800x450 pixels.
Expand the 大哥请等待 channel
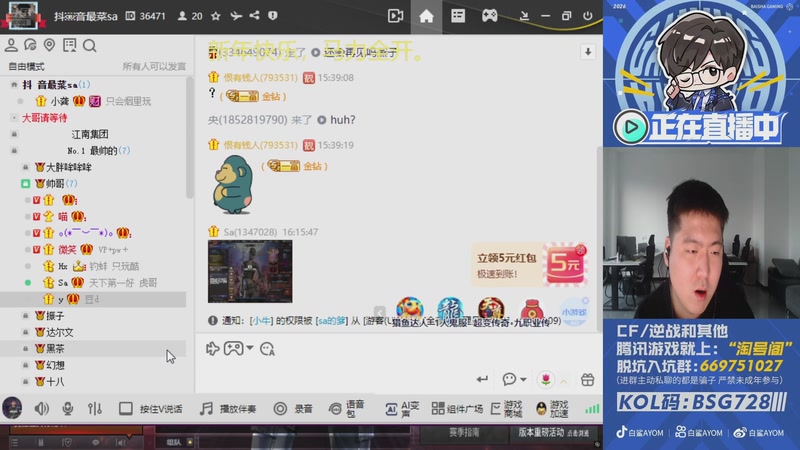tap(14, 118)
